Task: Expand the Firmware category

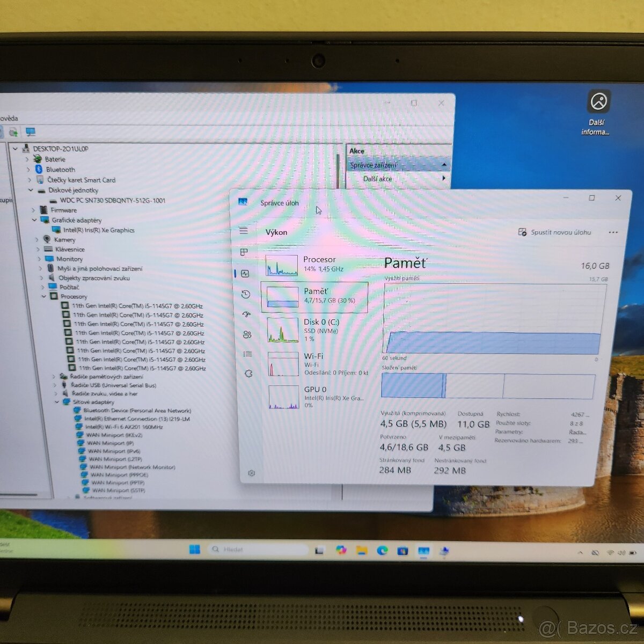Action: pos(33,210)
